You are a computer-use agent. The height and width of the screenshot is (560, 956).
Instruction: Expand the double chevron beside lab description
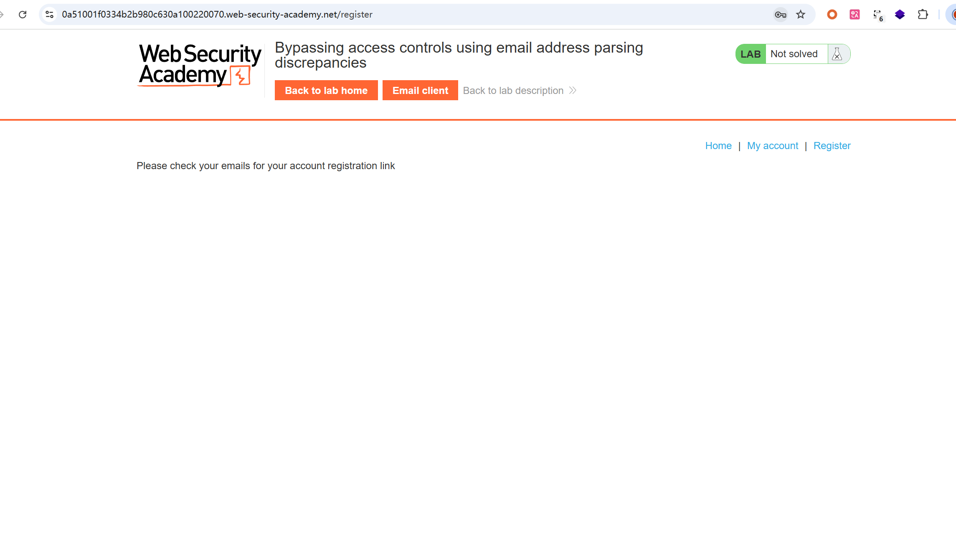(x=573, y=91)
